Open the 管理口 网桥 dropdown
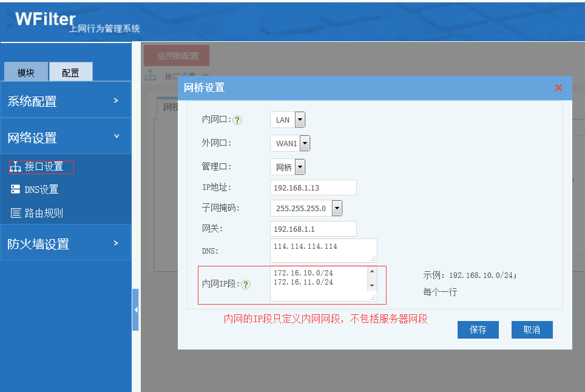The width and height of the screenshot is (585, 392). point(300,167)
